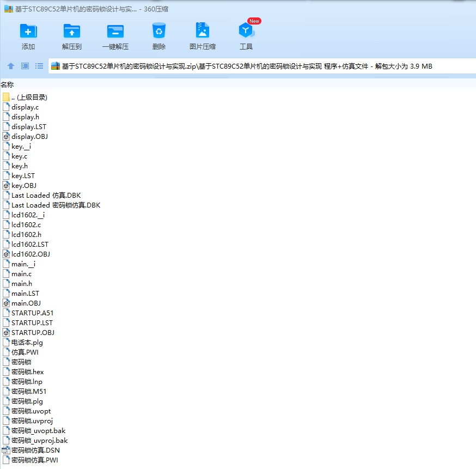Select file 密码锁.plg
This screenshot has height=469, width=476.
click(27, 401)
